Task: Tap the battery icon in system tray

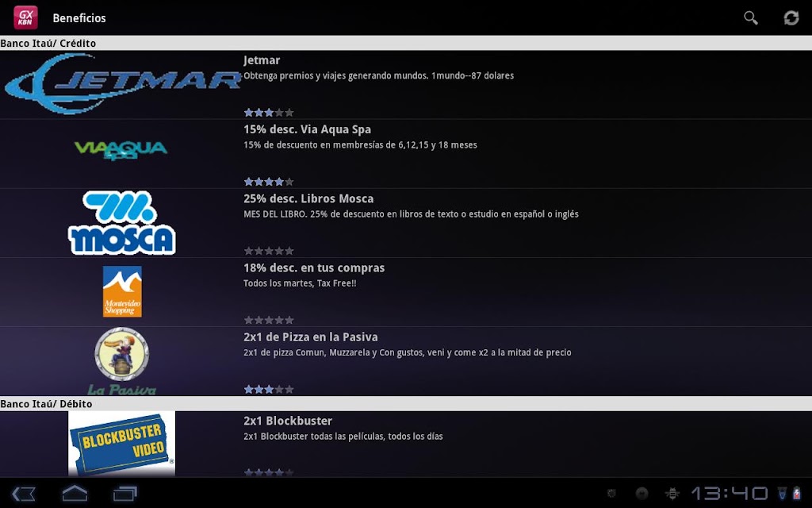Action: click(796, 493)
